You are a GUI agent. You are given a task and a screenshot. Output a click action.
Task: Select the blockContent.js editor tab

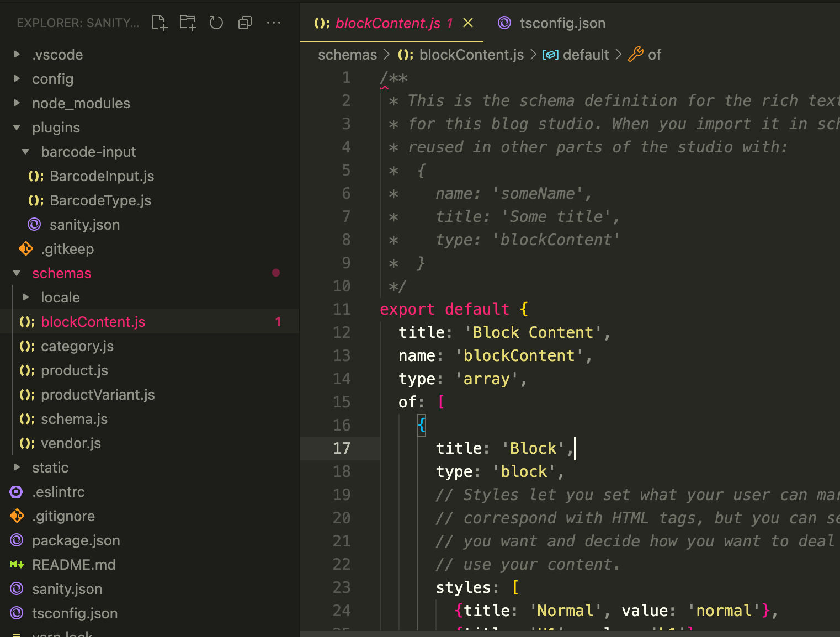(x=392, y=23)
